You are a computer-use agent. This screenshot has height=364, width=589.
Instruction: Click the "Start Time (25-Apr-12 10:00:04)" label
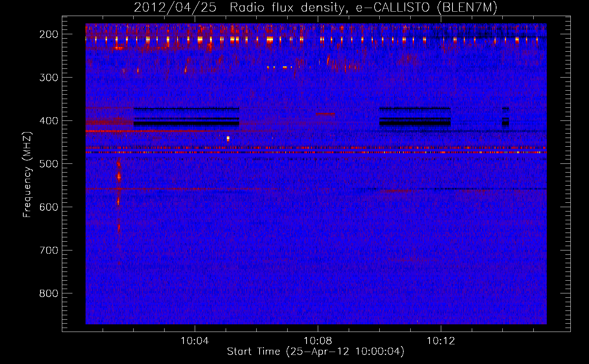click(x=316, y=352)
